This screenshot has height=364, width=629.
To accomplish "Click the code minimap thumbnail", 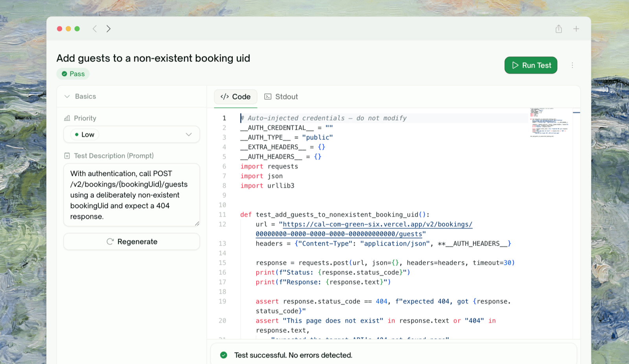I will pos(550,122).
